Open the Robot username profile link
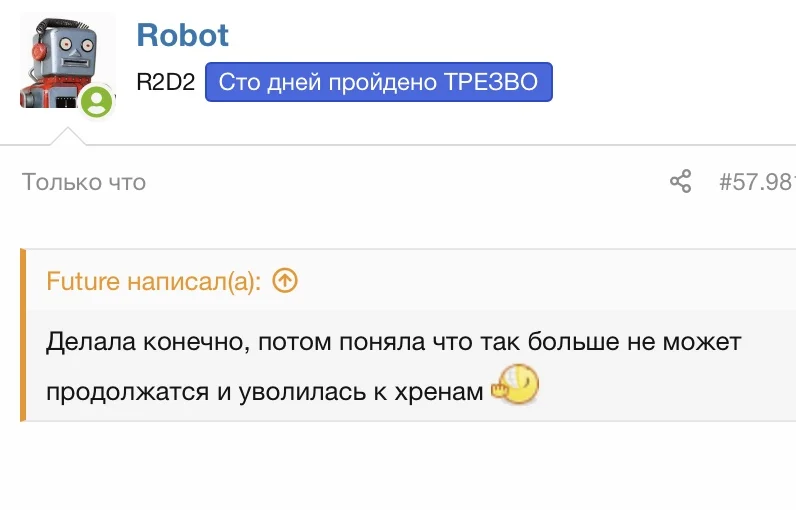The image size is (796, 510). click(182, 36)
